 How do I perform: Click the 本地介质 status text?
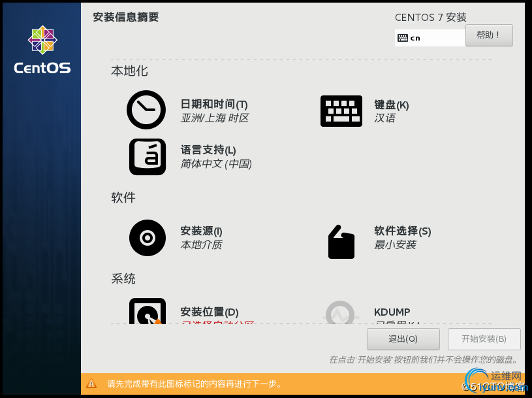[201, 244]
